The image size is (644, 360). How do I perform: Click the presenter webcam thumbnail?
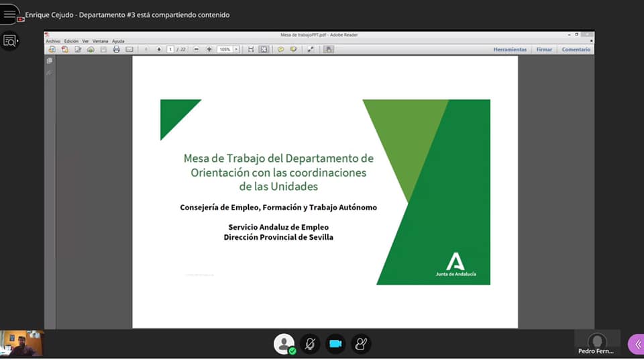click(21, 343)
